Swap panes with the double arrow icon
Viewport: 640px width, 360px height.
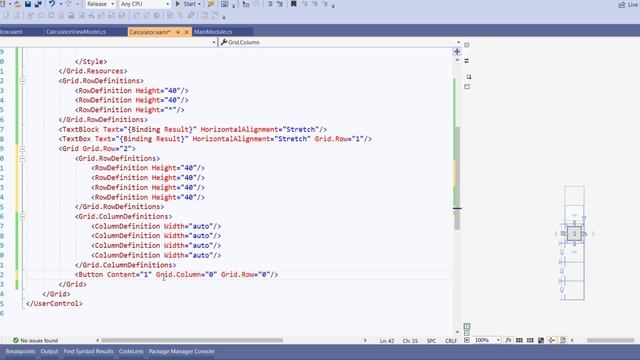(467, 61)
